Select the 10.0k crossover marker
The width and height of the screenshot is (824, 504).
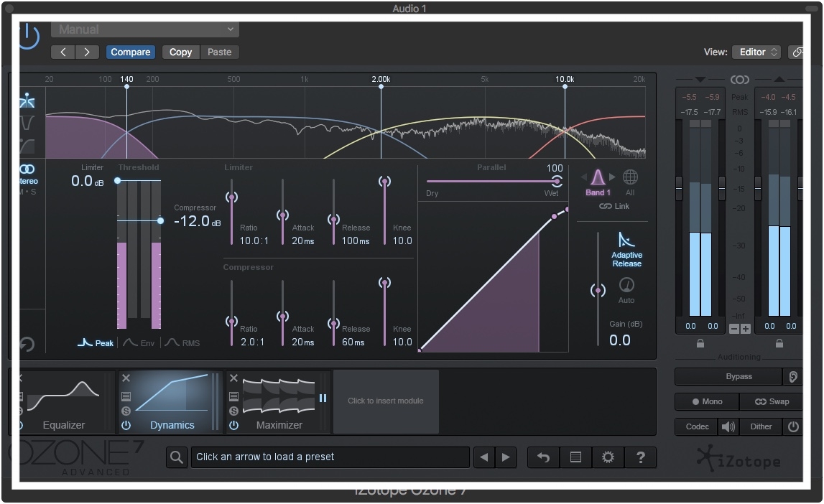pyautogui.click(x=565, y=87)
